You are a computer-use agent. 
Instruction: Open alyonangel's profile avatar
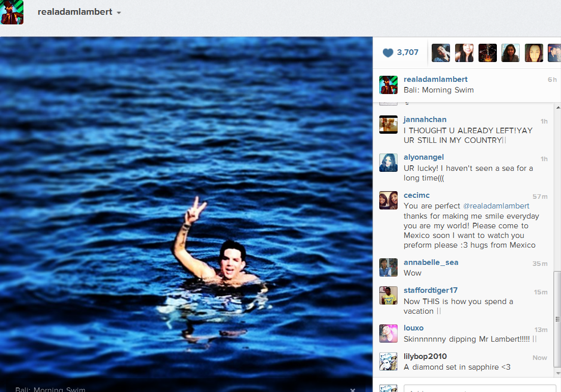pos(388,163)
